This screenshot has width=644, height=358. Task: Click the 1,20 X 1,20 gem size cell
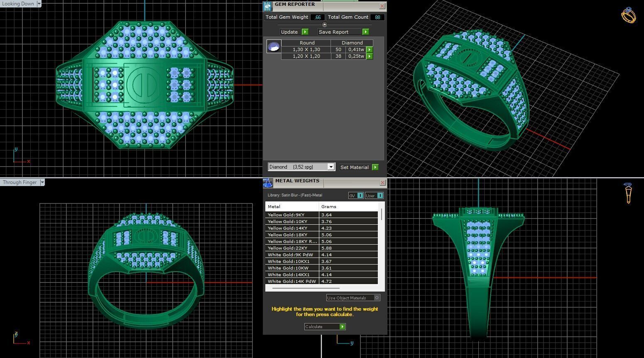click(306, 56)
